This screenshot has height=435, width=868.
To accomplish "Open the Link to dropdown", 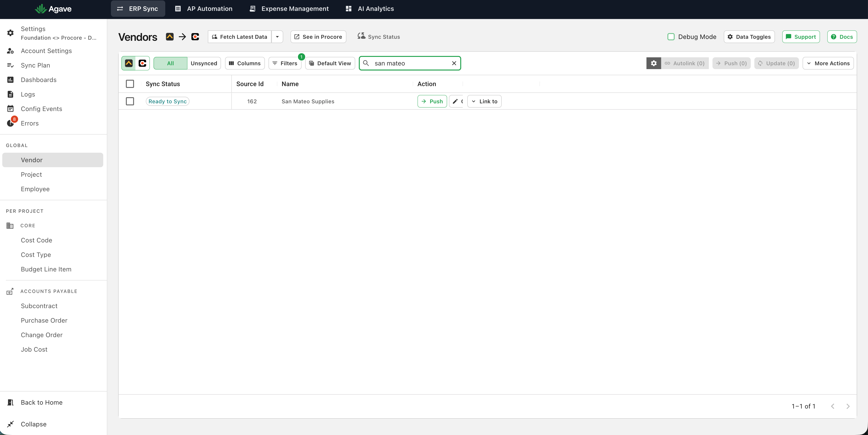I will [x=484, y=101].
